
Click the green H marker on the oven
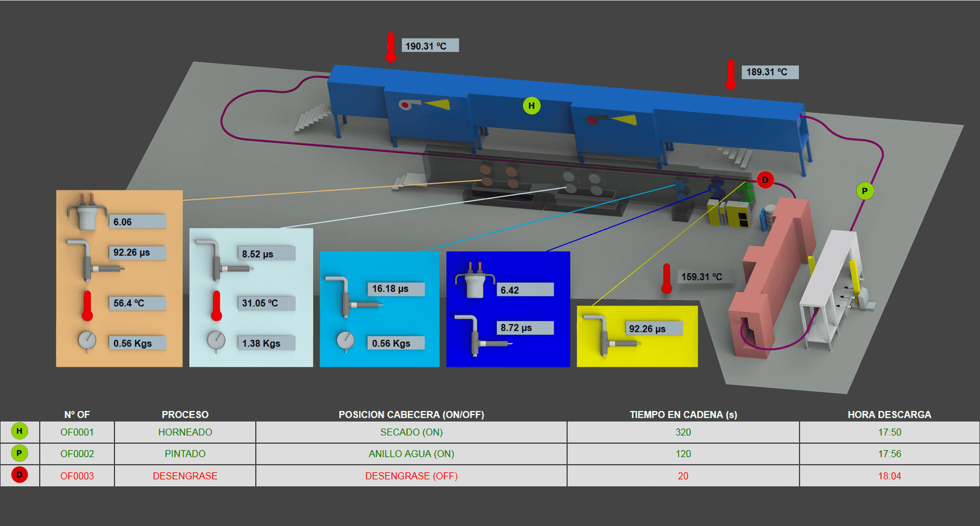531,106
